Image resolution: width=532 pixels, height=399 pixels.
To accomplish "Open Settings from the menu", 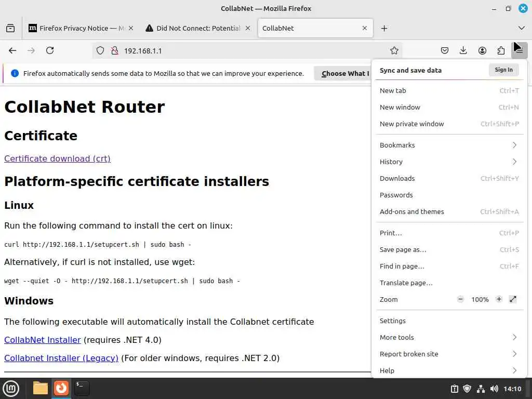I will pyautogui.click(x=449, y=321).
